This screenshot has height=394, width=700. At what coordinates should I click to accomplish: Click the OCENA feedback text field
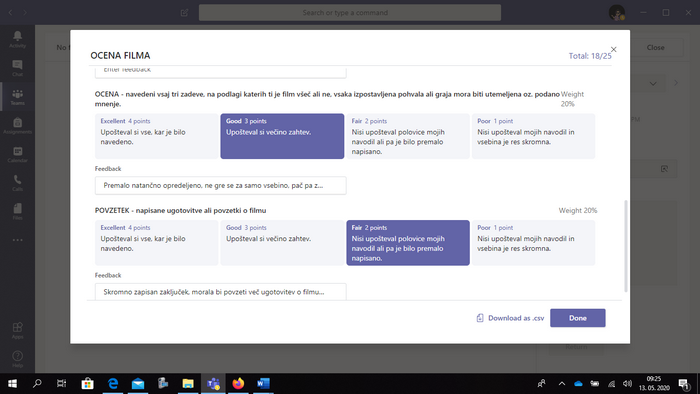pyautogui.click(x=221, y=185)
